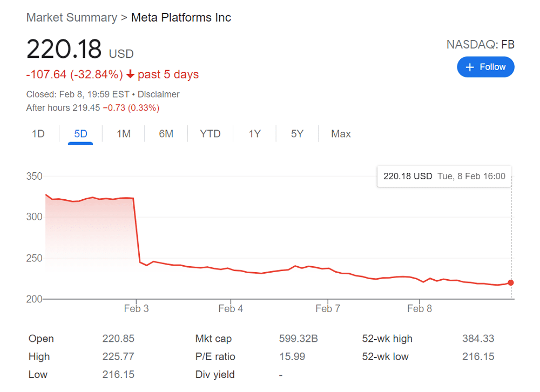Select the YTD time range
540x392 pixels.
210,133
